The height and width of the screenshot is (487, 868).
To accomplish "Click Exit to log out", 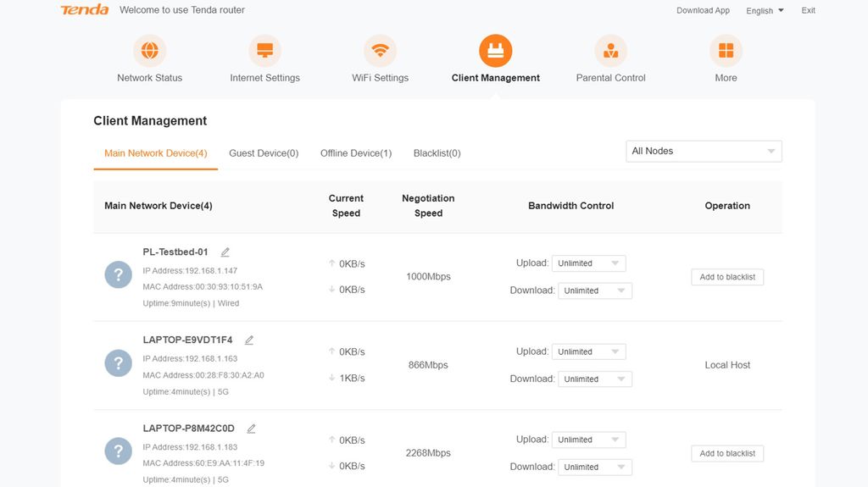I will (809, 11).
